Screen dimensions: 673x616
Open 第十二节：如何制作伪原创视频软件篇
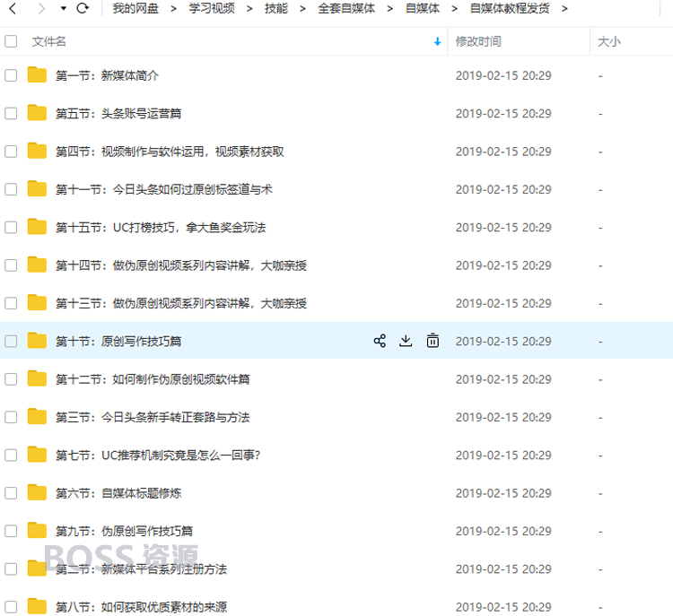point(153,379)
